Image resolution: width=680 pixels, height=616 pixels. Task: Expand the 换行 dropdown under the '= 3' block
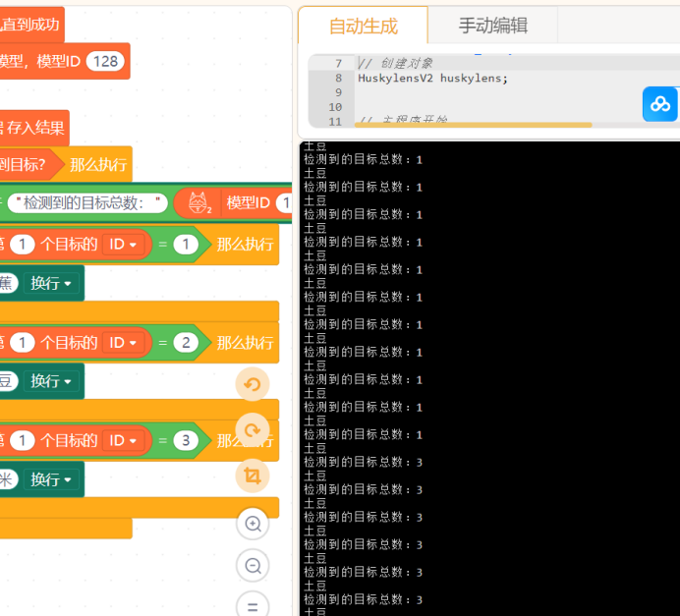51,479
